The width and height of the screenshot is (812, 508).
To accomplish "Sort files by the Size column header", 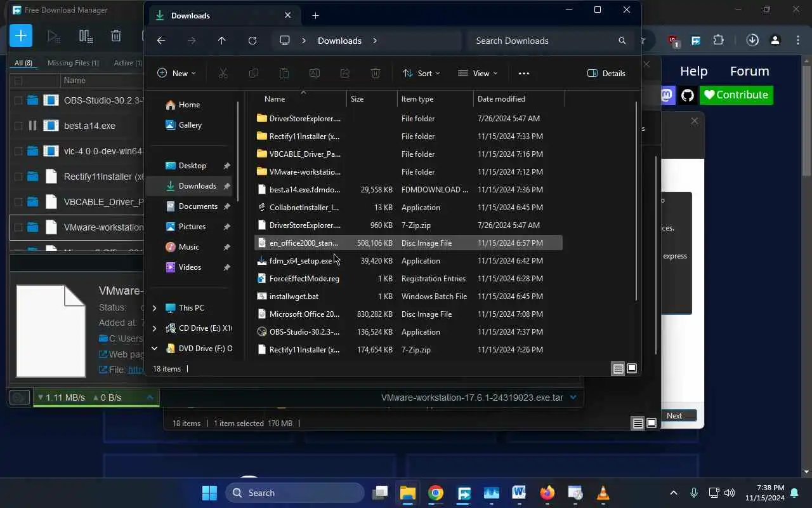I will point(372,99).
